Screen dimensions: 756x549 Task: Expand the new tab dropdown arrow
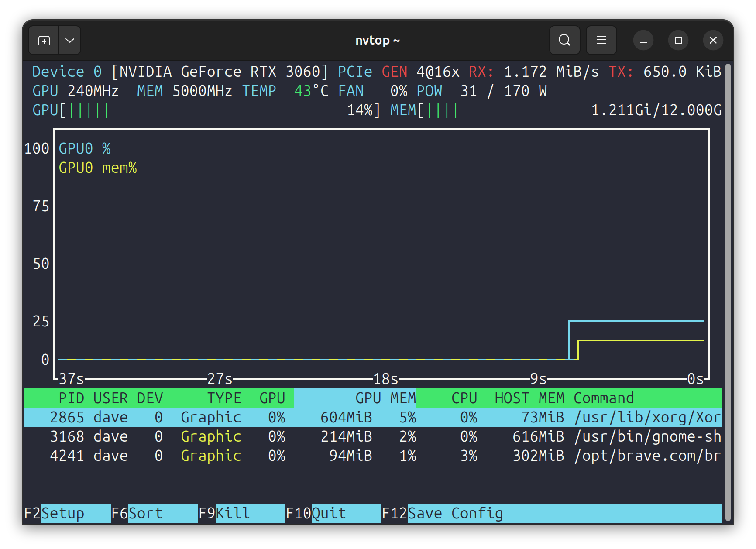(70, 41)
